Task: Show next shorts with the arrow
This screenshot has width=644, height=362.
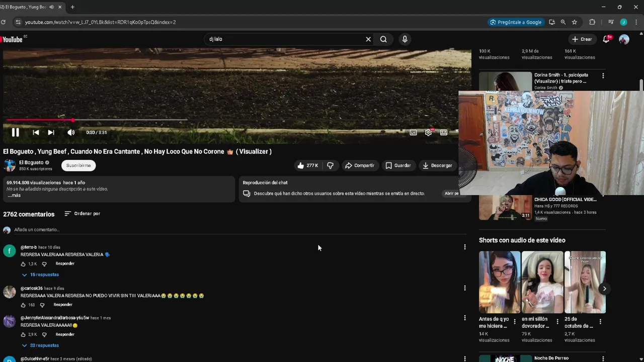Action: [604, 289]
